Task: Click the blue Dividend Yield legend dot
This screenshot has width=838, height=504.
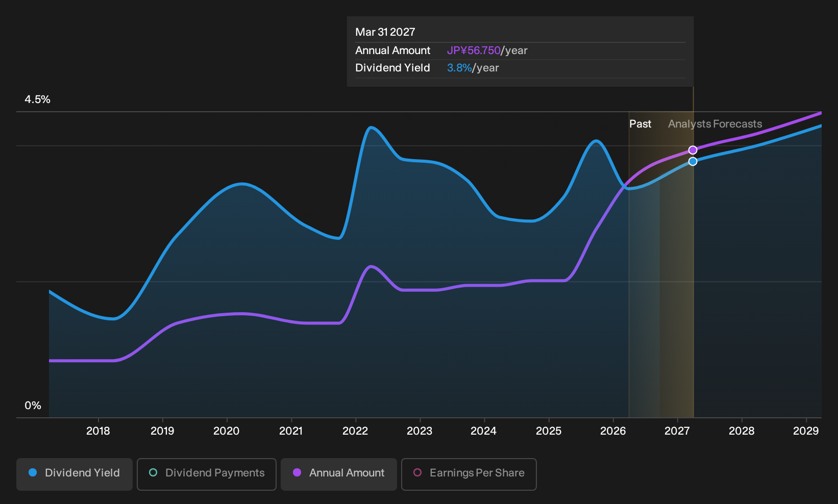Action: pos(33,472)
